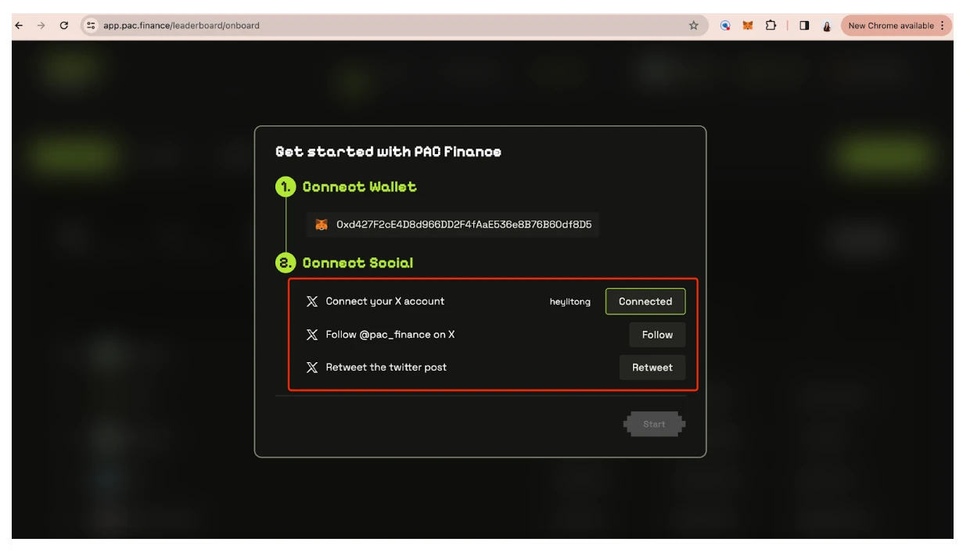Click the first blue circular extension icon

point(725,26)
